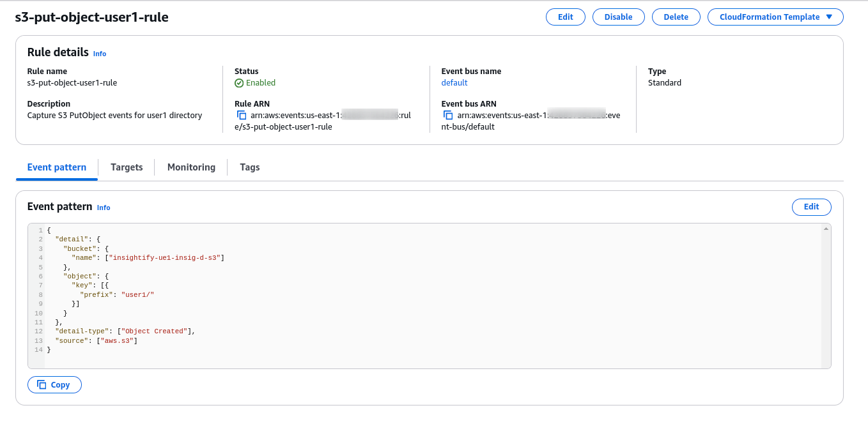Open Info link beside Event pattern heading

coord(104,208)
